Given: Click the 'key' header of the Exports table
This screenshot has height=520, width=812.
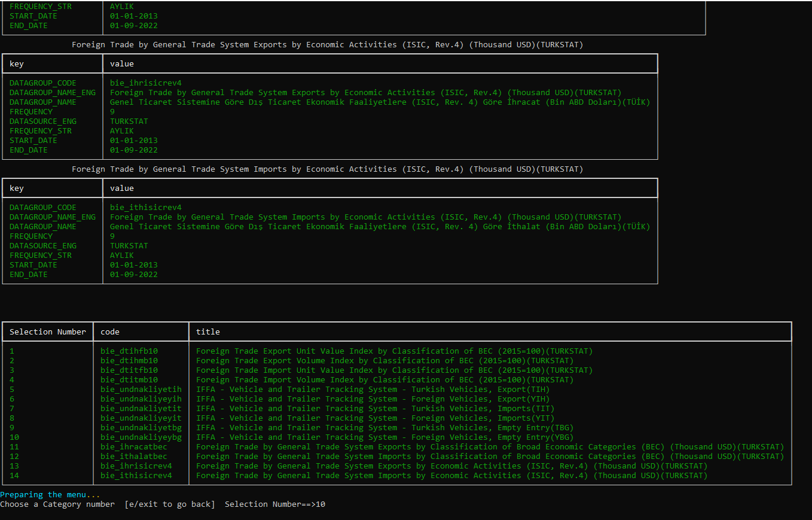Looking at the screenshot, I should tap(17, 64).
